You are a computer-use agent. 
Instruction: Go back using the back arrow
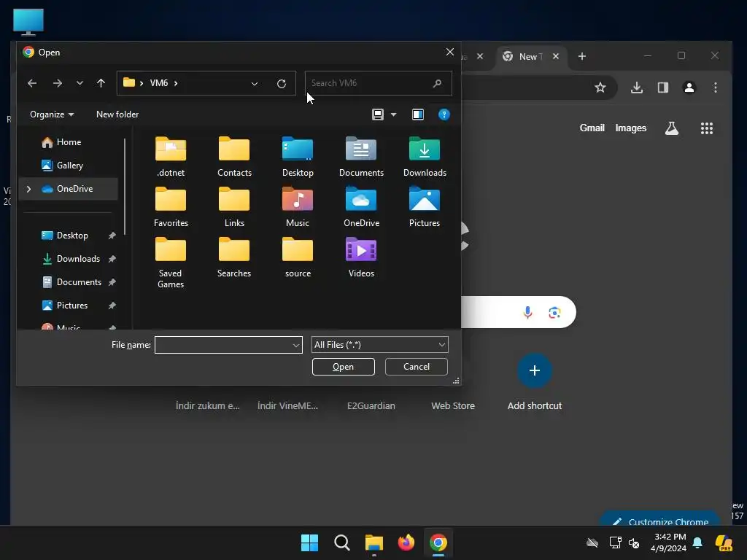(x=32, y=83)
